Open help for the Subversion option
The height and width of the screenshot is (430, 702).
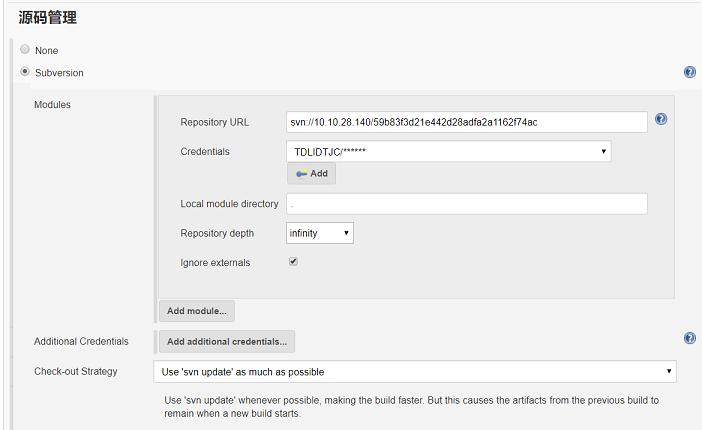689,73
